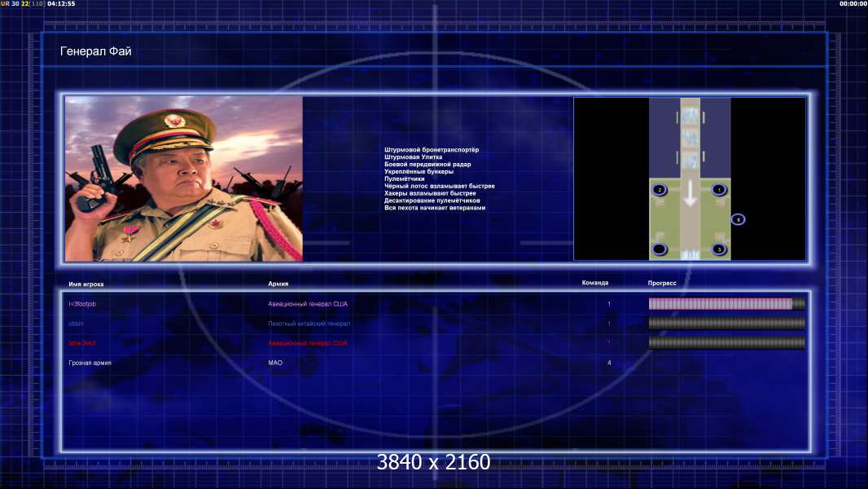Click the Штурмовая Улитка list line
Viewport: 868px width, 489px height.
[x=413, y=156]
